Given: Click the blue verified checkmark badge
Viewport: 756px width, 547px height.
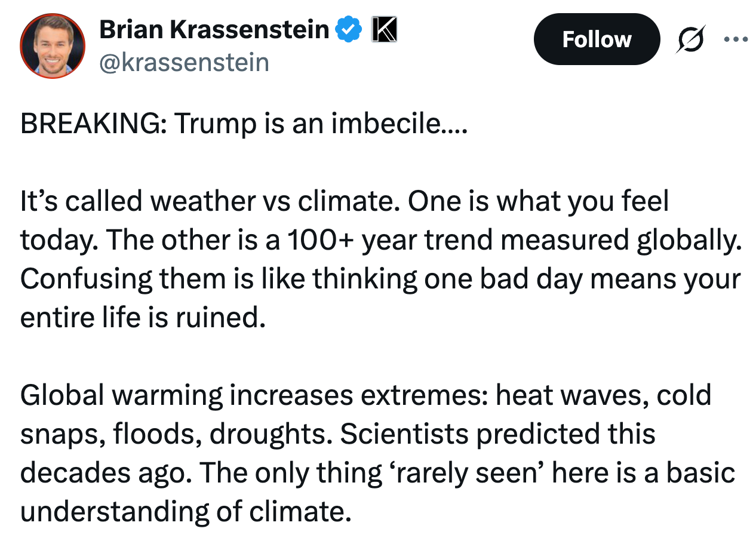Looking at the screenshot, I should coord(349,29).
